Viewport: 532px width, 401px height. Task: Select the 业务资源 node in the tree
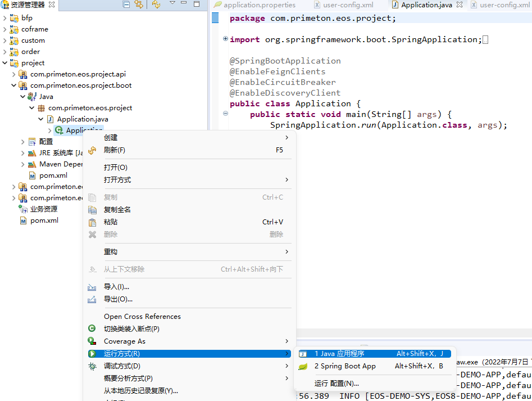click(43, 209)
